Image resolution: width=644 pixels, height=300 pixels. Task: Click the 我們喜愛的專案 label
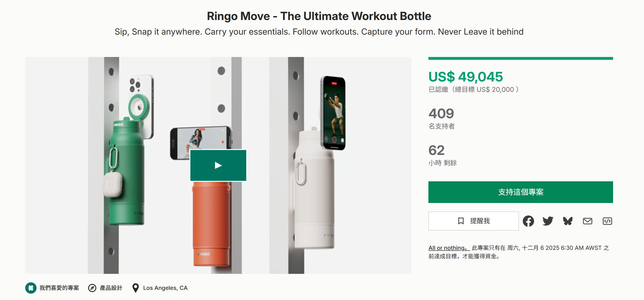tap(59, 288)
